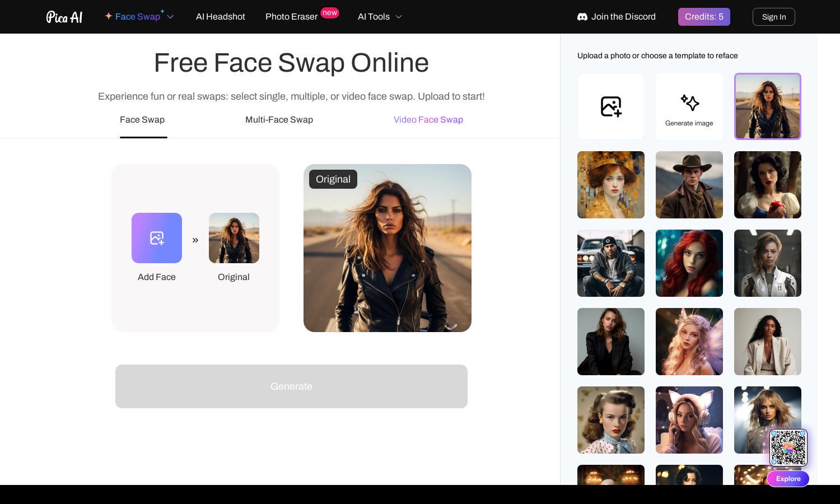840x504 pixels.
Task: Select the Snow White with apple template
Action: point(768,185)
